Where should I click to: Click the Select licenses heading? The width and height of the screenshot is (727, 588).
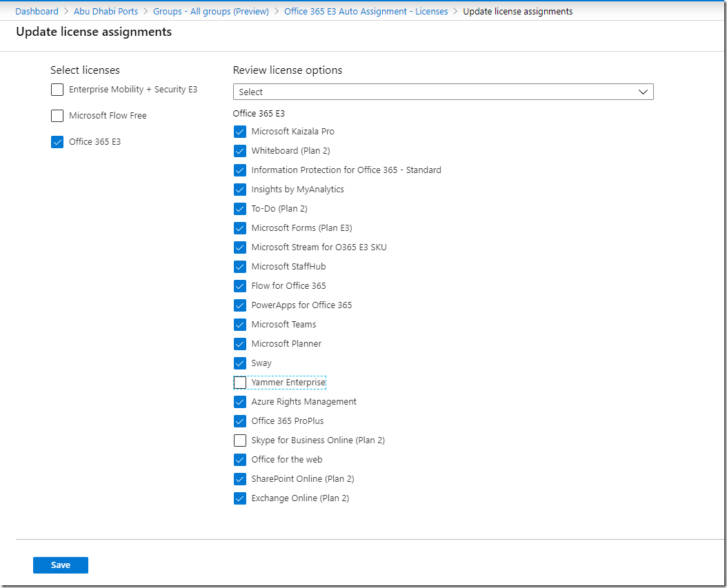pyautogui.click(x=85, y=70)
